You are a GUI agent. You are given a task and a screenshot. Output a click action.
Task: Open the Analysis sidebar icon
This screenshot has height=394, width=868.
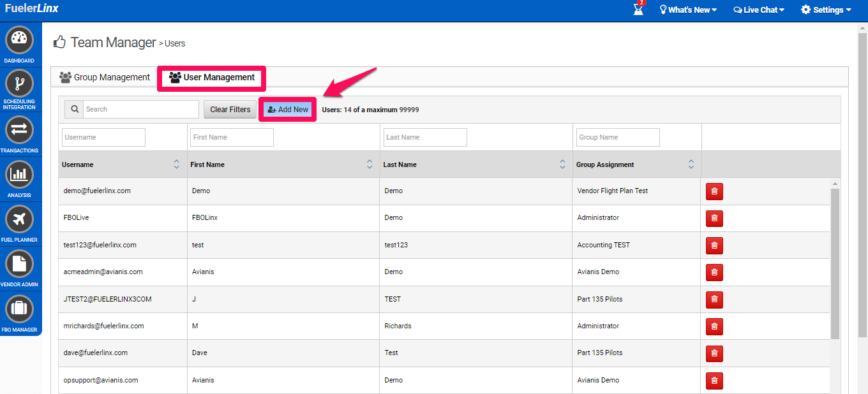pyautogui.click(x=19, y=175)
